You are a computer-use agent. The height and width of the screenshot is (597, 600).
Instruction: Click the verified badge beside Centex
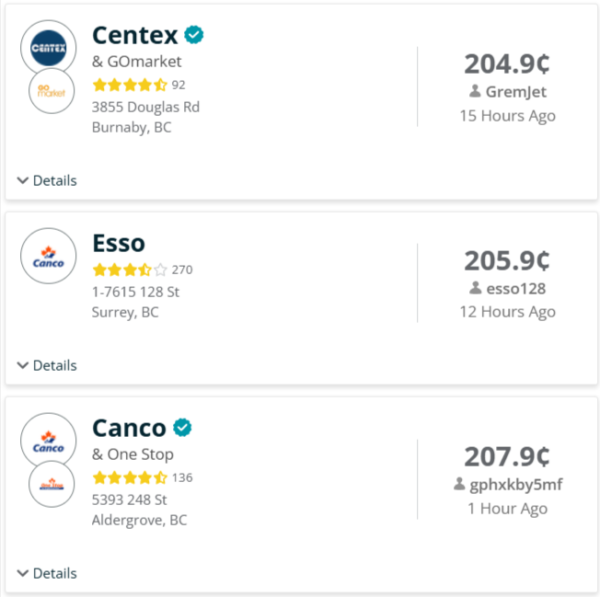click(x=194, y=35)
